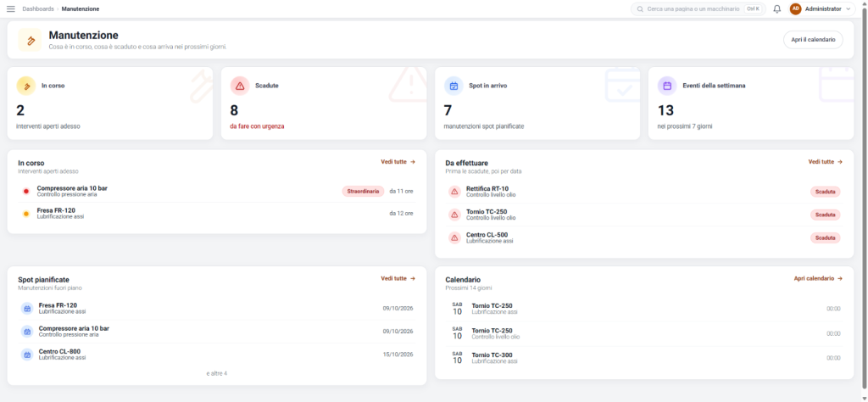
Task: Click the Eventi della settimana calendar icon
Action: click(667, 86)
